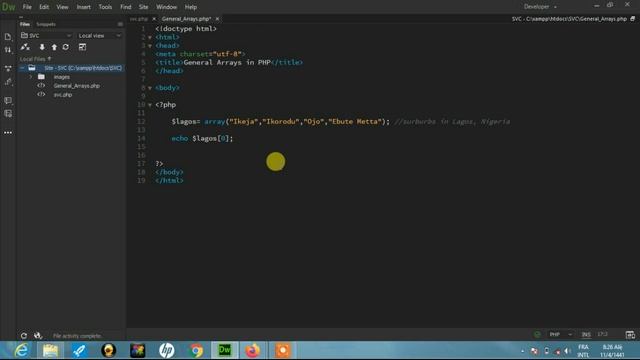Click code line 14 echo statement
Screen dimensions: 640x360
(202, 138)
